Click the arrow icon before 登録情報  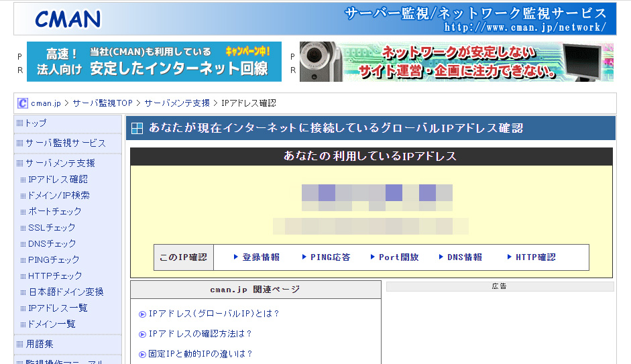pyautogui.click(x=236, y=257)
